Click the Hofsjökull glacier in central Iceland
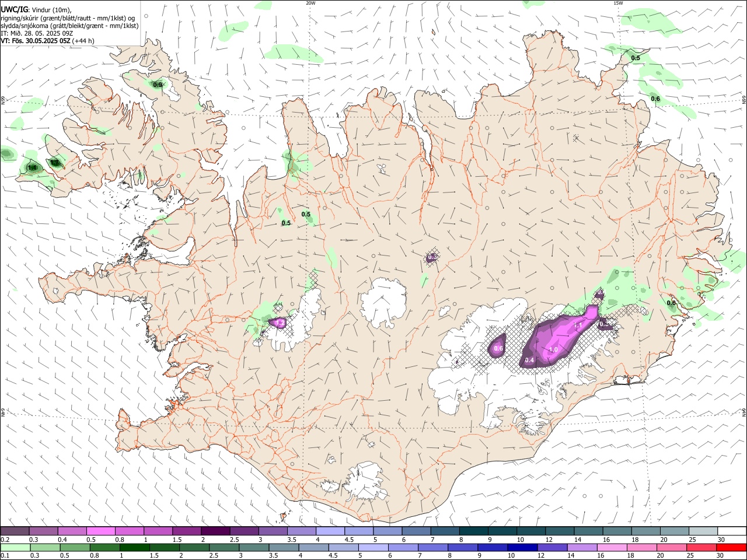Screen dimensions: 747x560 (383, 303)
